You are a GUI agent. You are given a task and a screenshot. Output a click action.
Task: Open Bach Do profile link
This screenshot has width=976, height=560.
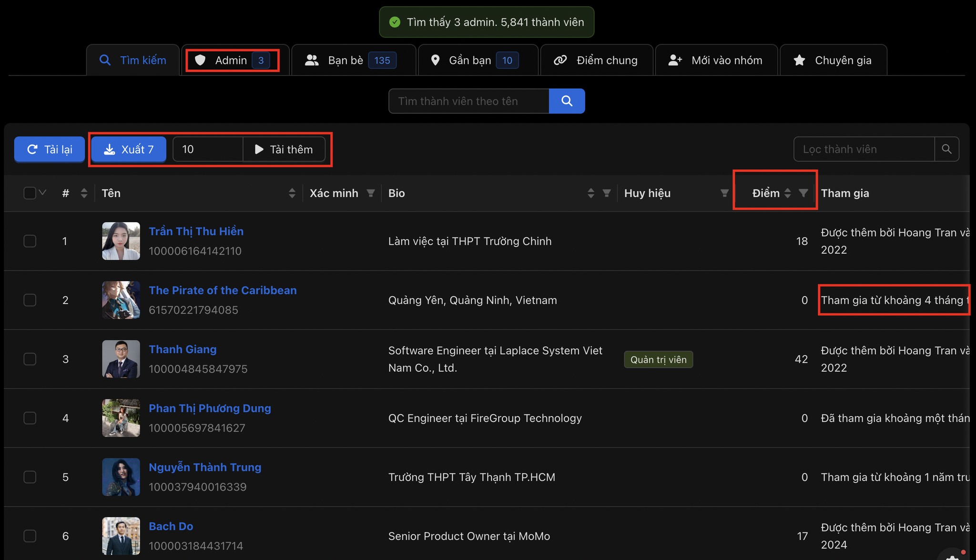(171, 526)
